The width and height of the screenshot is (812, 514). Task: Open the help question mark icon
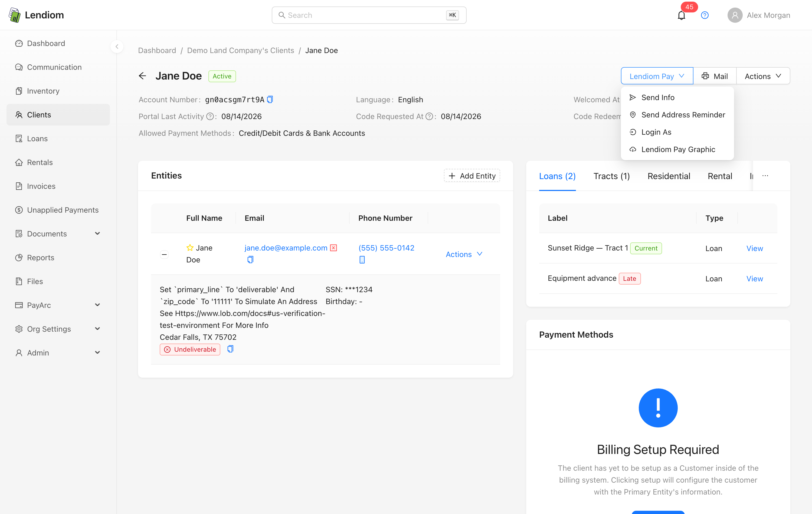(705, 15)
